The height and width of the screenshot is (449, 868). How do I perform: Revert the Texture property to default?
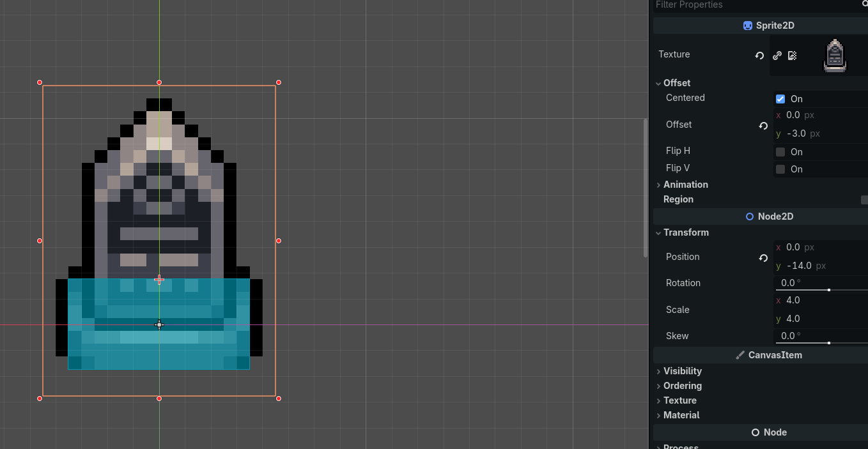[x=759, y=56]
